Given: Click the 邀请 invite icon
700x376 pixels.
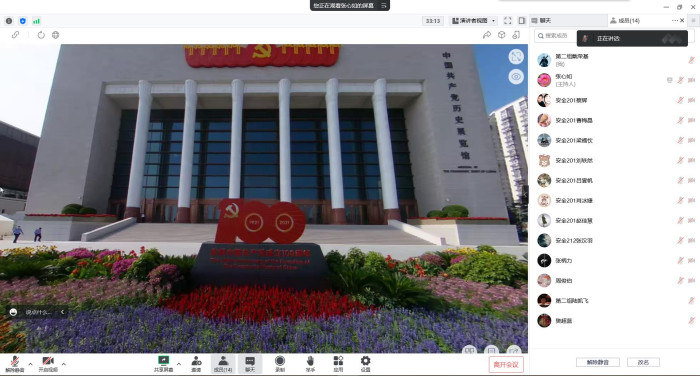Looking at the screenshot, I should pyautogui.click(x=196, y=364).
